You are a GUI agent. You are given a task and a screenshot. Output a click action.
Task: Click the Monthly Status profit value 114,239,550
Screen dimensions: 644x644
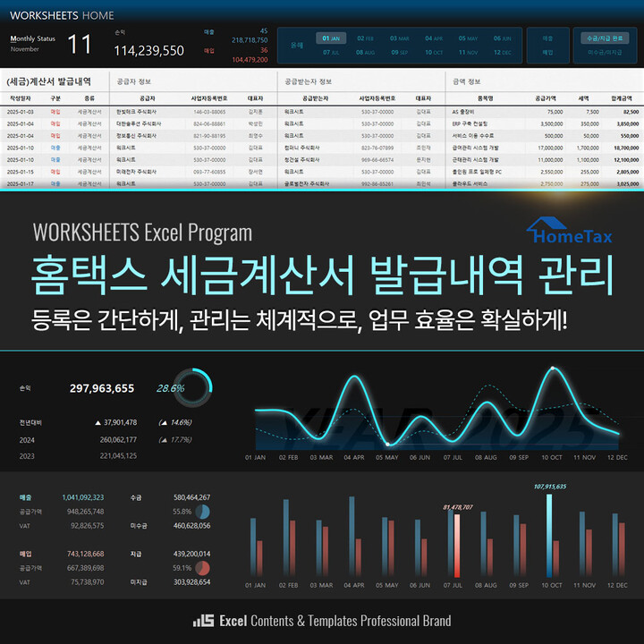pyautogui.click(x=148, y=51)
